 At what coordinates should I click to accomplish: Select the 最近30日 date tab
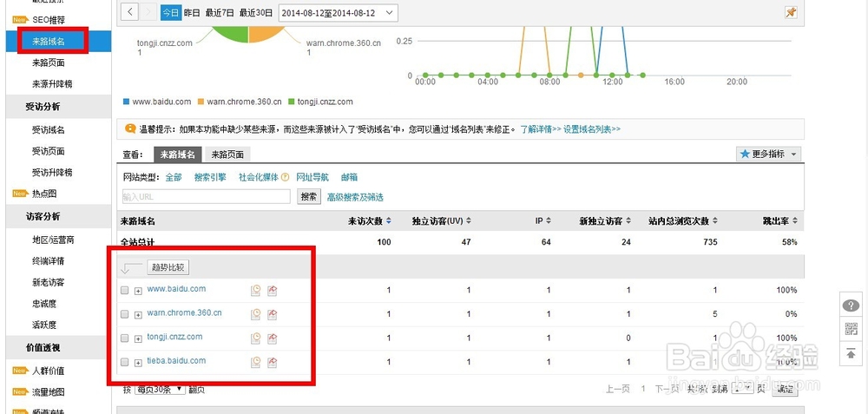[256, 12]
